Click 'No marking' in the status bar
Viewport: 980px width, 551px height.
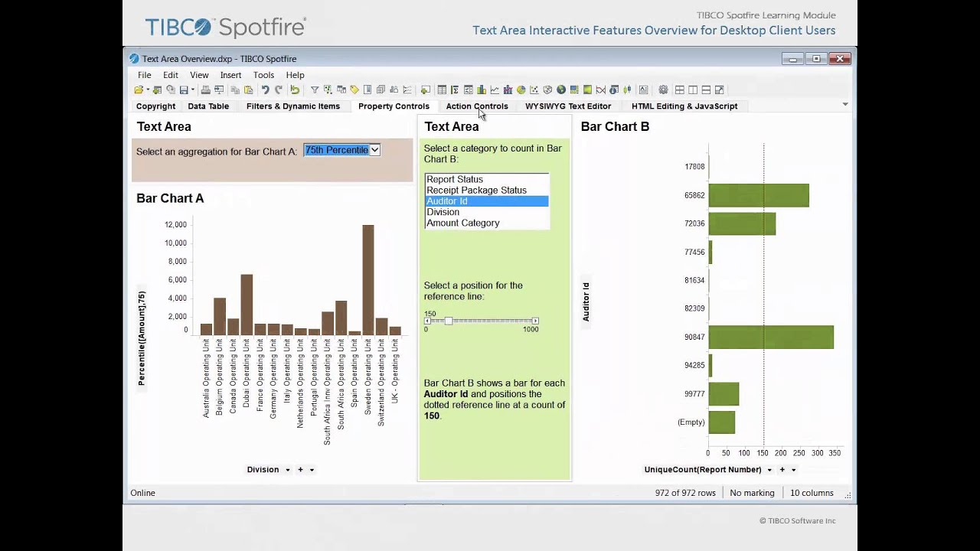752,493
